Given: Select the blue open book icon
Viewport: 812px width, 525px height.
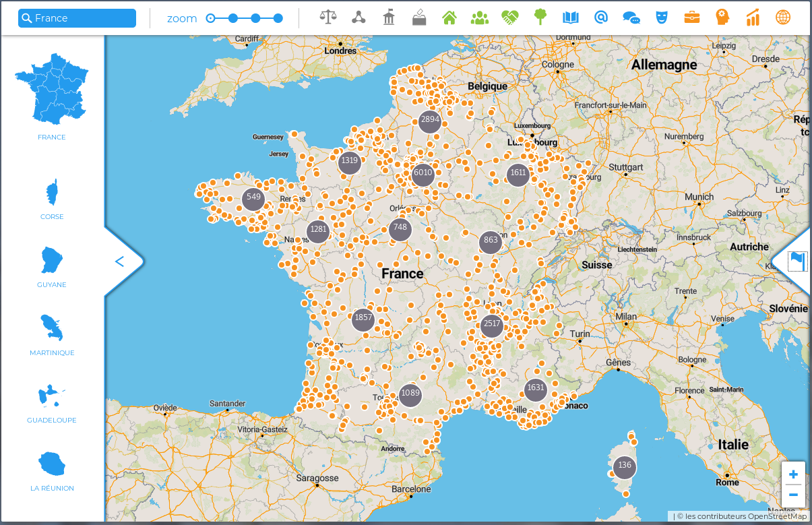Looking at the screenshot, I should click(570, 18).
